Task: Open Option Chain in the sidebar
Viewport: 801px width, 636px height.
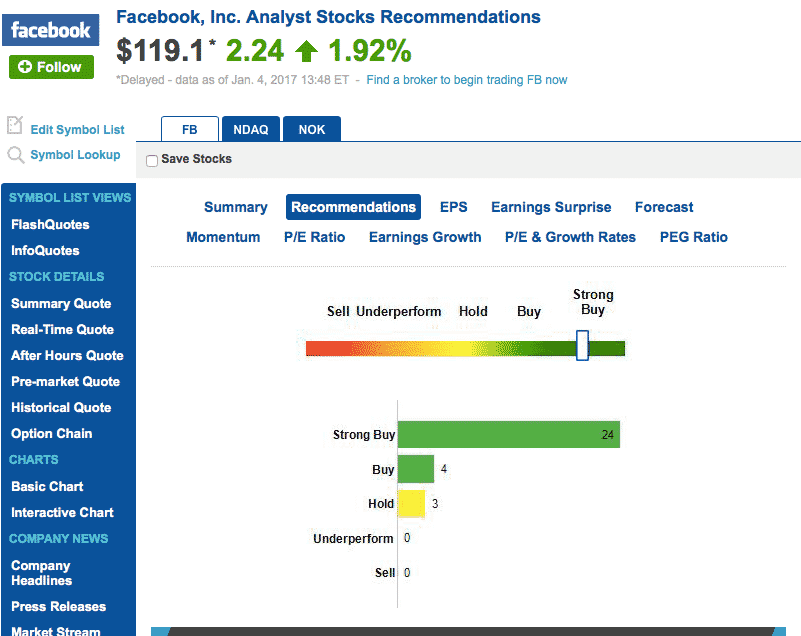Action: 51,433
